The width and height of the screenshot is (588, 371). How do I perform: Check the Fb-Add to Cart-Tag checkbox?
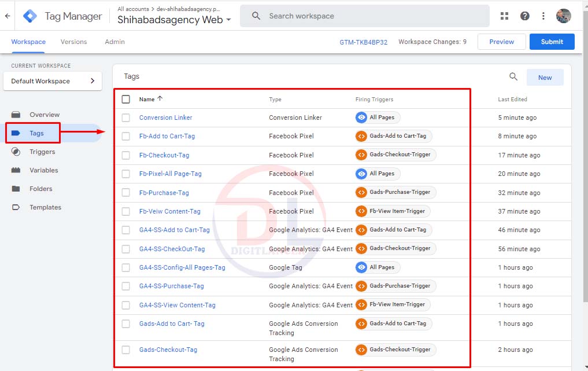(126, 136)
